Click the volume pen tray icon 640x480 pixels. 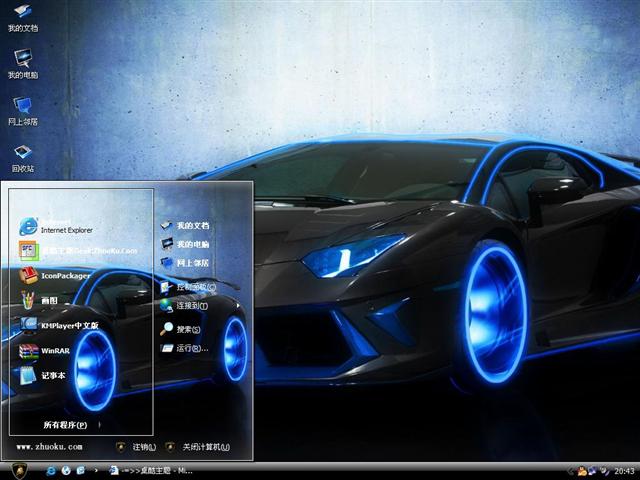[x=604, y=471]
